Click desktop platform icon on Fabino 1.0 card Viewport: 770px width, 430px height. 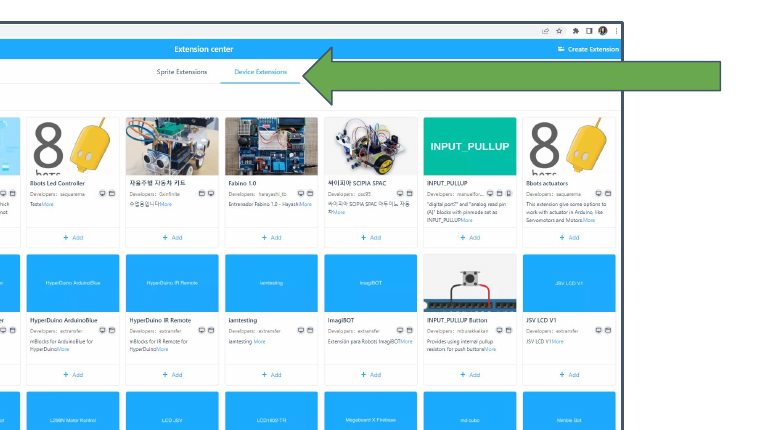coord(301,193)
